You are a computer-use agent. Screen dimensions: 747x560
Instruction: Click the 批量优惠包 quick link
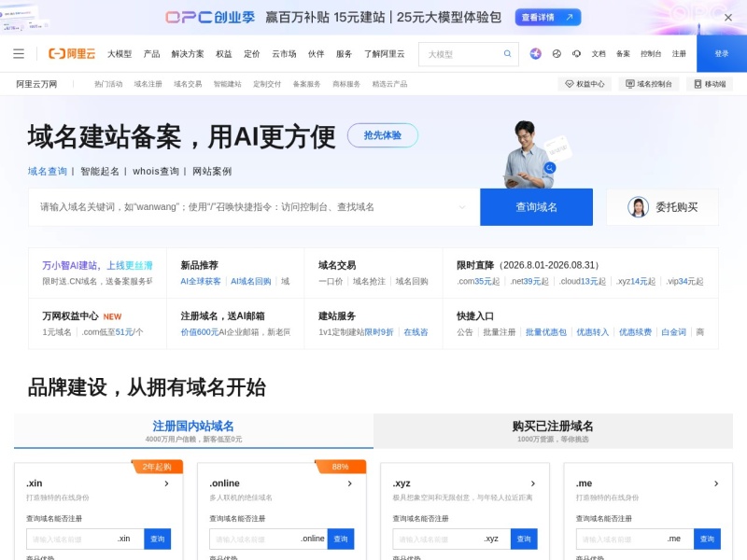[546, 332]
